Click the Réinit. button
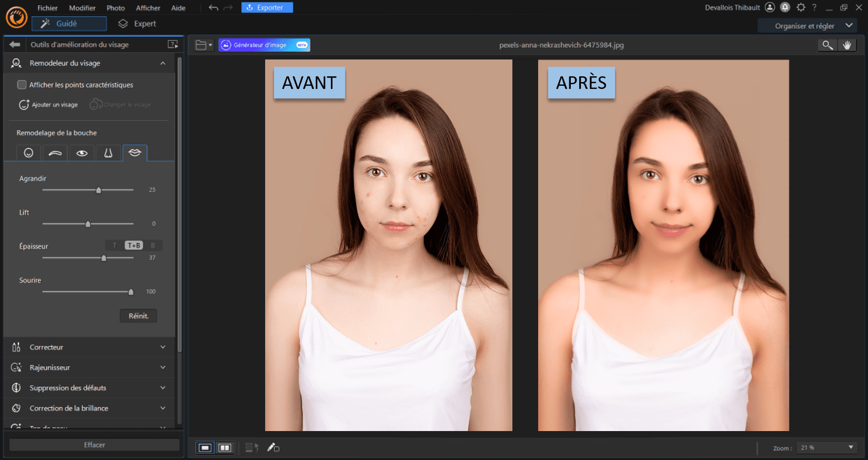 coord(138,316)
